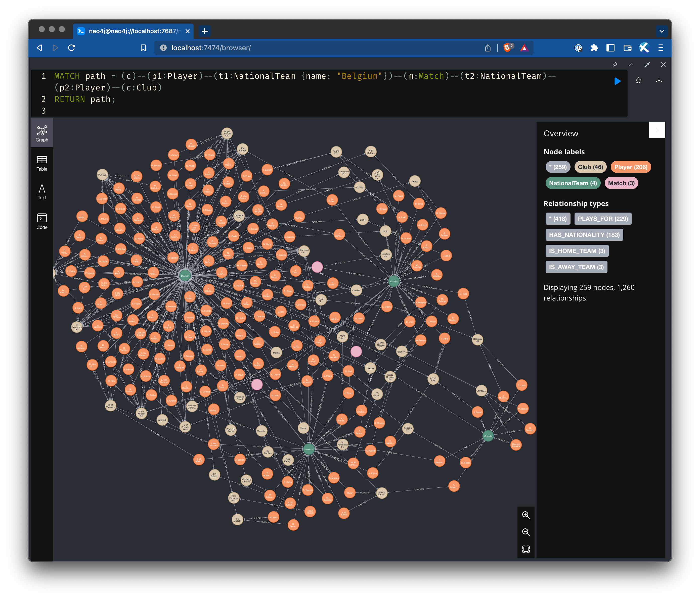The height and width of the screenshot is (599, 700).
Task: Fit graph to screen
Action: click(x=526, y=549)
